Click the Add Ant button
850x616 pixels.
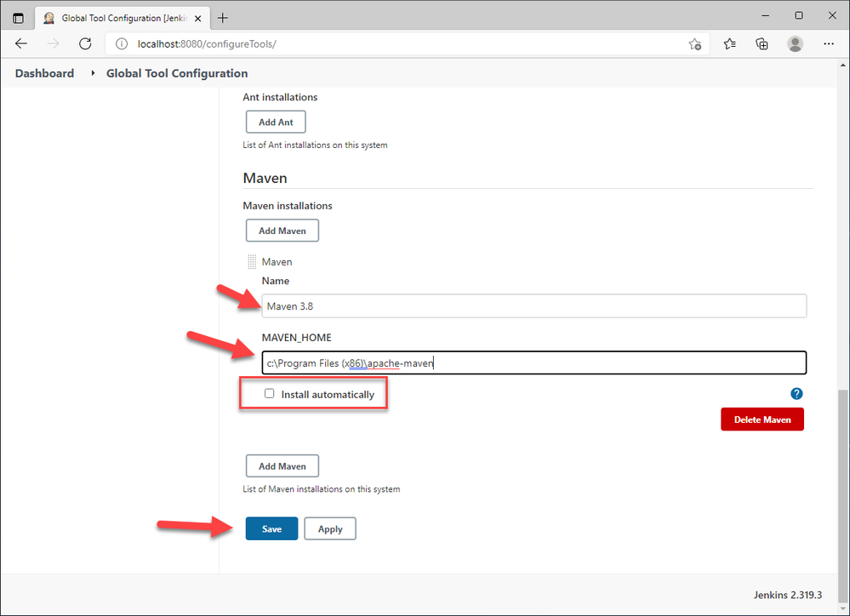click(276, 122)
